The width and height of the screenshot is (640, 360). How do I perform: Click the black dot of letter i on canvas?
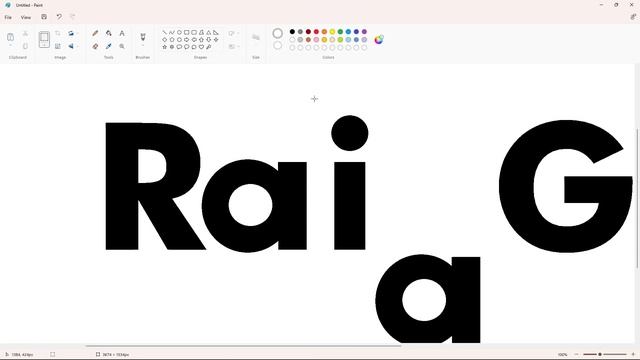point(350,133)
